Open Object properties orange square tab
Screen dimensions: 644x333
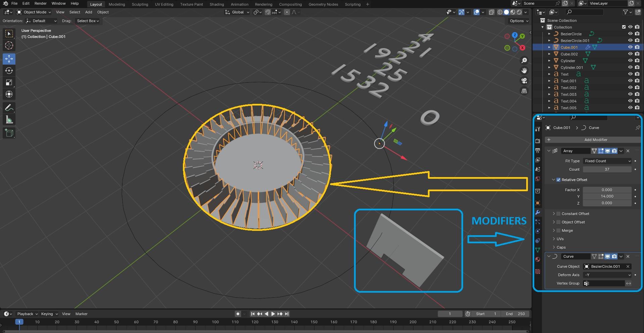(538, 203)
